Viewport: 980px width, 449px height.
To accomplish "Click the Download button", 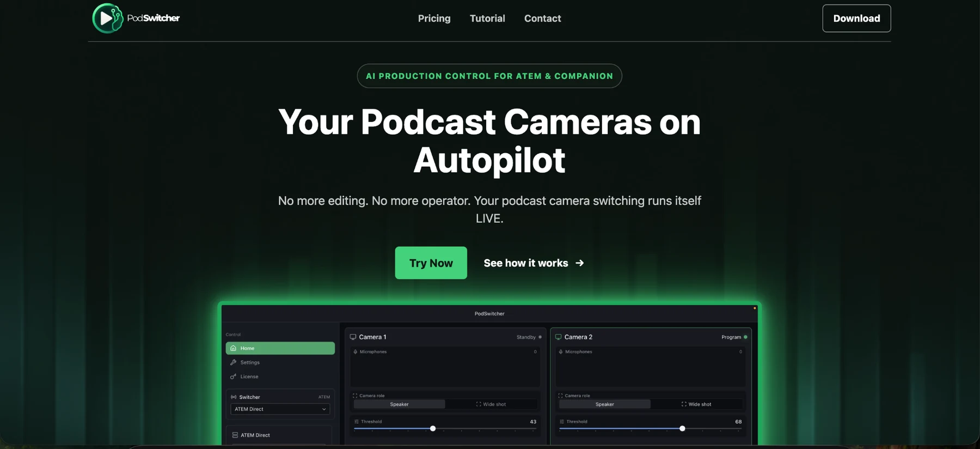I will pos(856,19).
